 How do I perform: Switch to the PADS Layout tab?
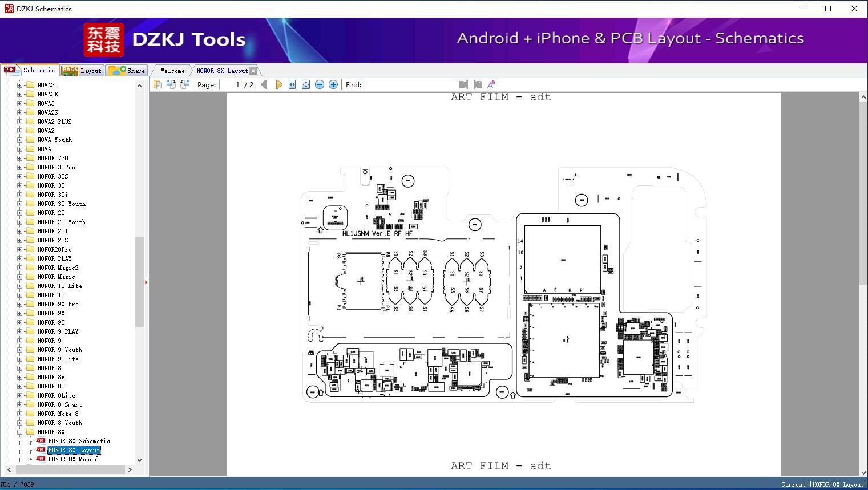pos(81,71)
